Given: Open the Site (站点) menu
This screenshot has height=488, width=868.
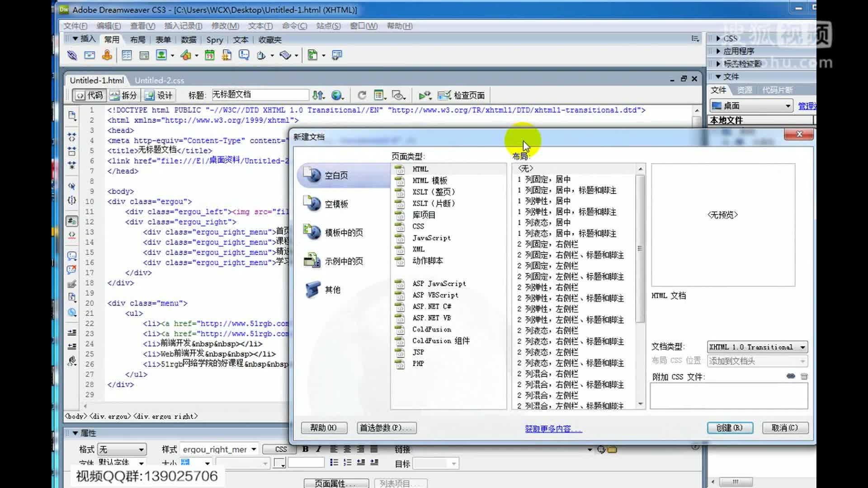Looking at the screenshot, I should point(328,26).
